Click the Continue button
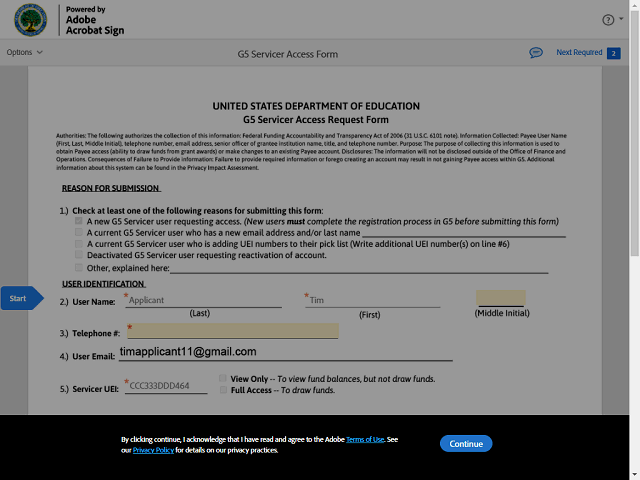The width and height of the screenshot is (640, 480). pyautogui.click(x=466, y=444)
